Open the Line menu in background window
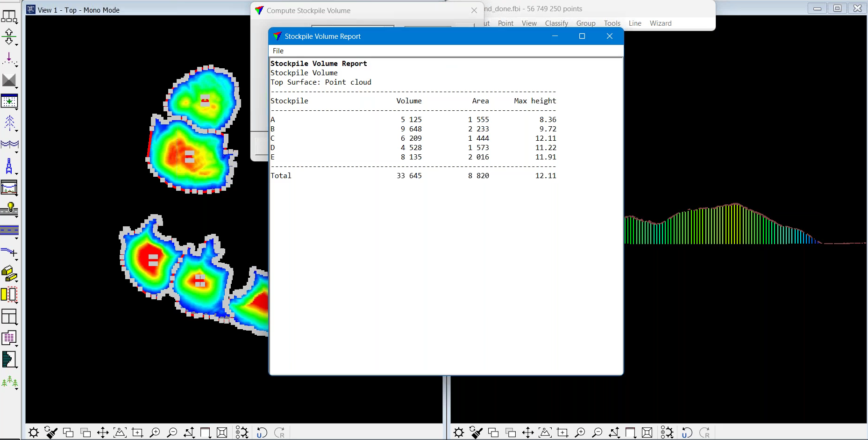The height and width of the screenshot is (440, 868). coord(635,23)
